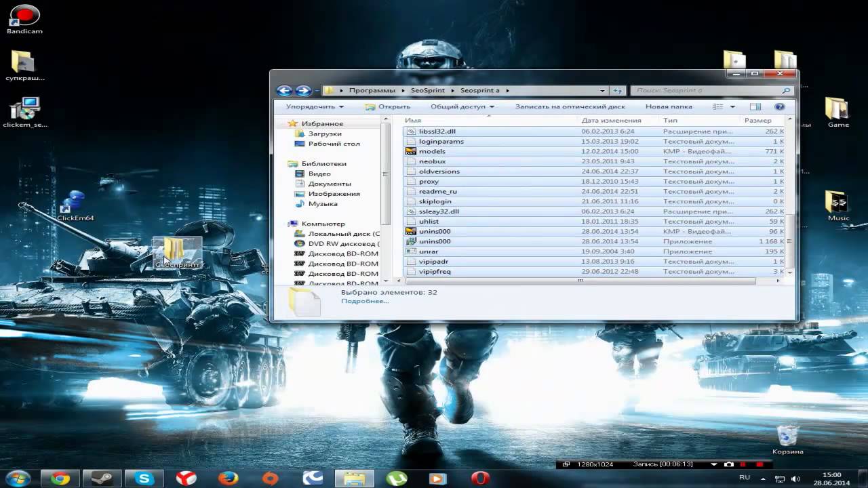The height and width of the screenshot is (488, 868).
Task: Go forward with the Explorer forward arrow
Action: 302,91
